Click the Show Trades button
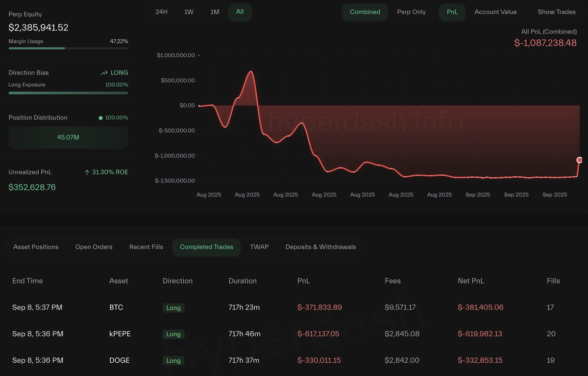The width and height of the screenshot is (588, 376). tap(557, 12)
